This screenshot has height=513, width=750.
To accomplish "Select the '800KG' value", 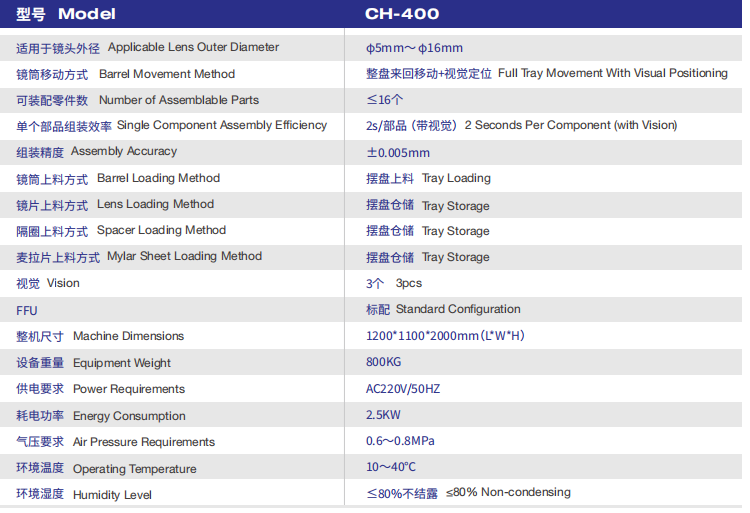I will [384, 362].
